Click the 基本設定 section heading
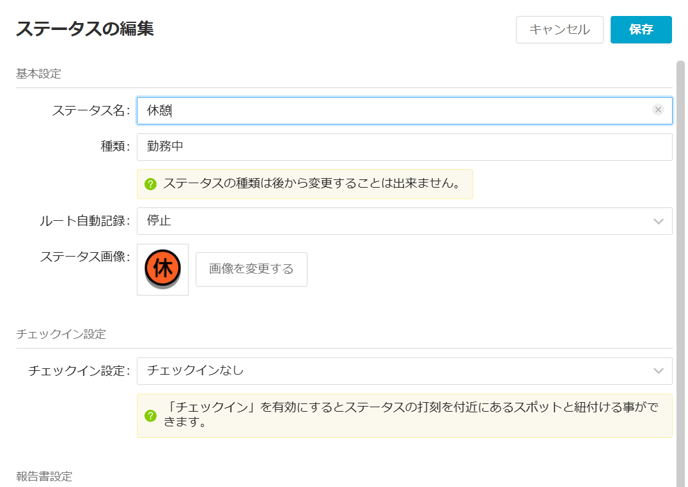 pyautogui.click(x=39, y=74)
